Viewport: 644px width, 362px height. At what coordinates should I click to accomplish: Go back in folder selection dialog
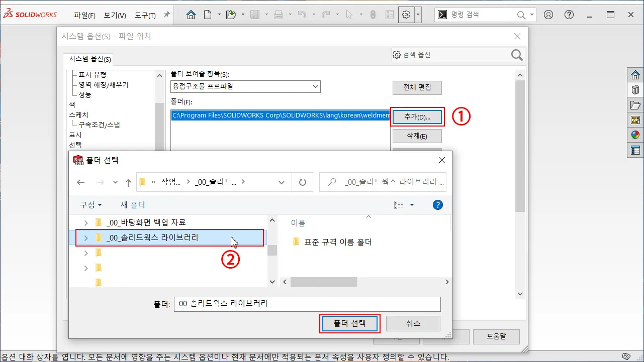81,182
